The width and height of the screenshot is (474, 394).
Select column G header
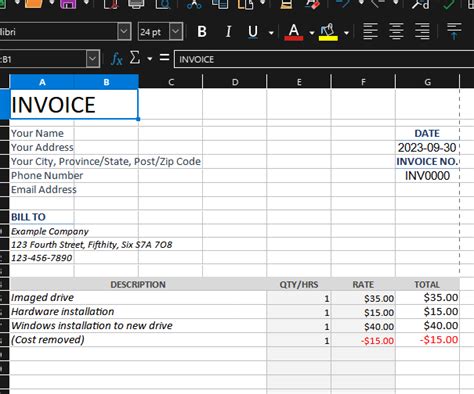tap(427, 82)
